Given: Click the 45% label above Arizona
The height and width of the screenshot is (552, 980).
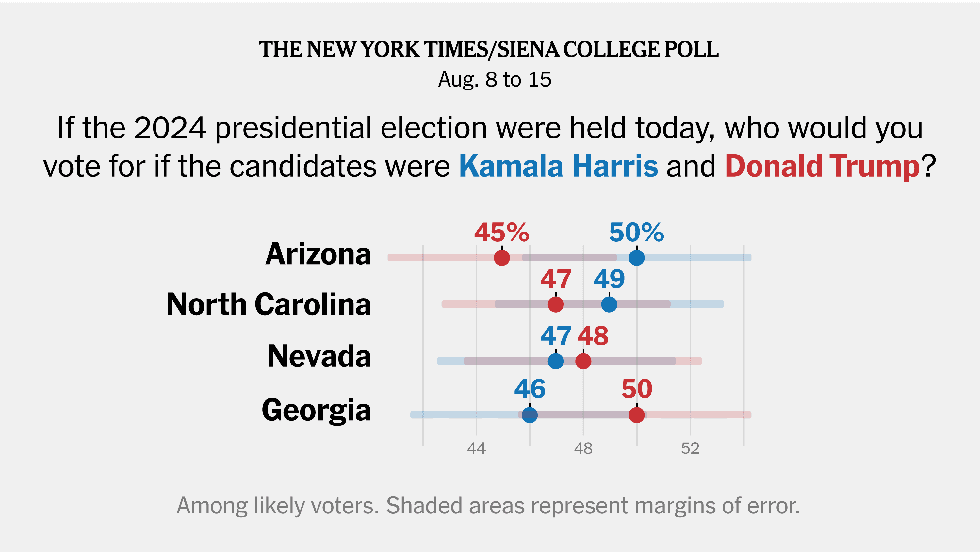Looking at the screenshot, I should (502, 233).
